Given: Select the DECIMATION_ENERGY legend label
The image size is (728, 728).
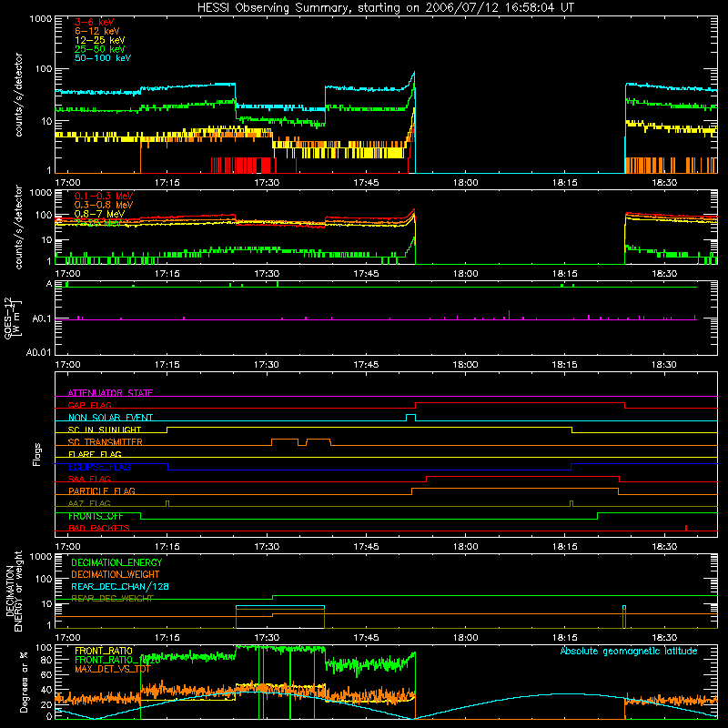Looking at the screenshot, I should tap(116, 562).
